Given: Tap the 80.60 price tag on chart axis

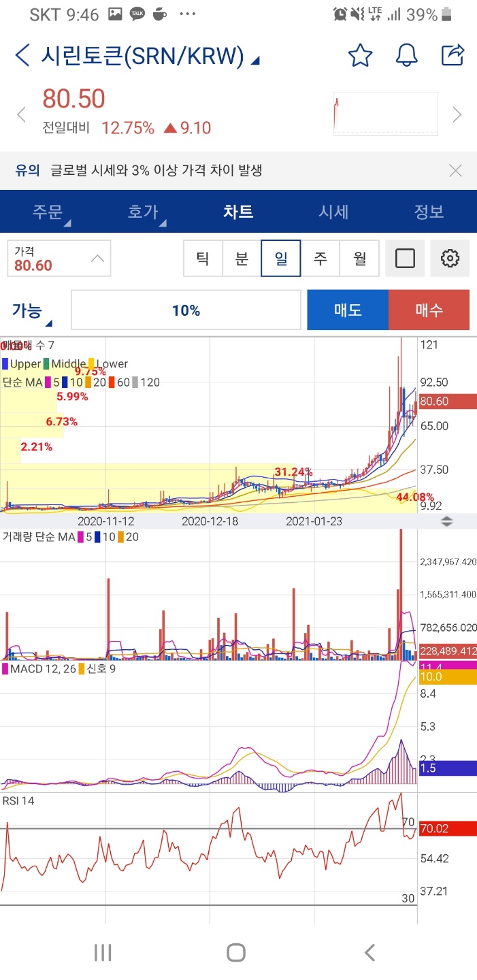Looking at the screenshot, I should [447, 402].
